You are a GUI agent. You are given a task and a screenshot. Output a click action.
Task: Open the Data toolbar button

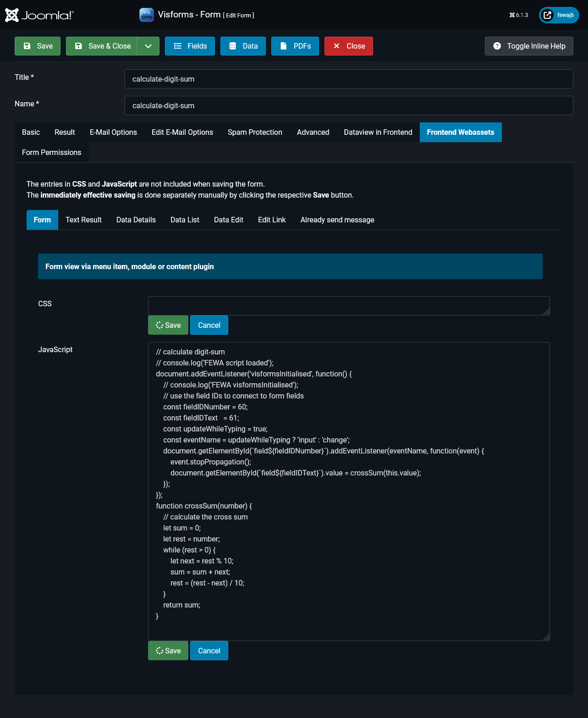pos(243,46)
